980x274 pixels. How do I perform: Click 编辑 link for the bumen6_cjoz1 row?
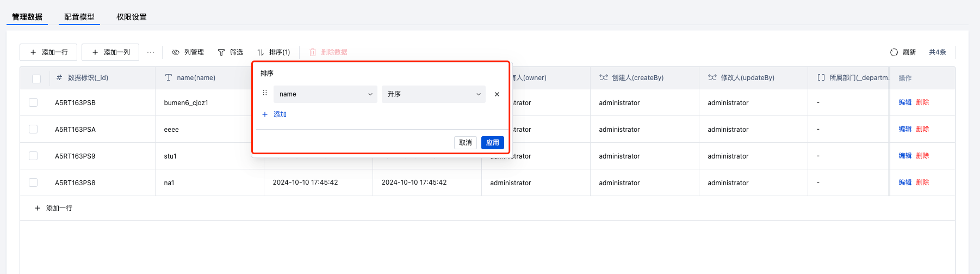pyautogui.click(x=905, y=102)
